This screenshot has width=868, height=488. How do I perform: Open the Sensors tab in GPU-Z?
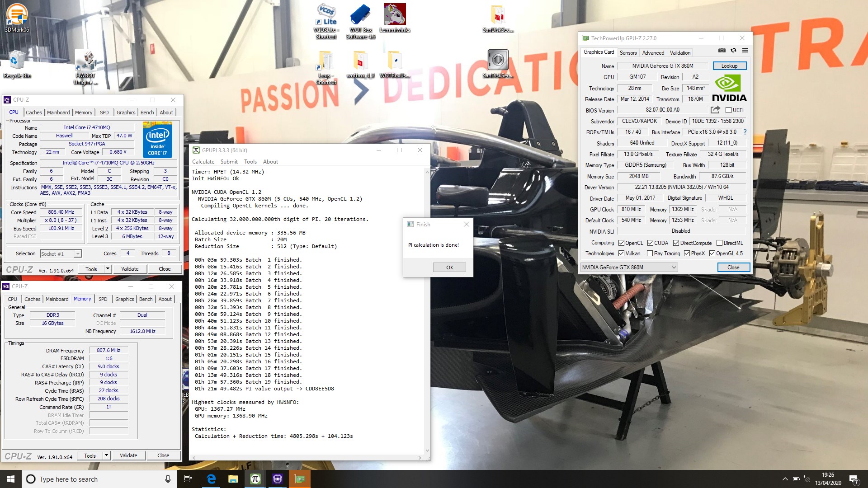628,53
